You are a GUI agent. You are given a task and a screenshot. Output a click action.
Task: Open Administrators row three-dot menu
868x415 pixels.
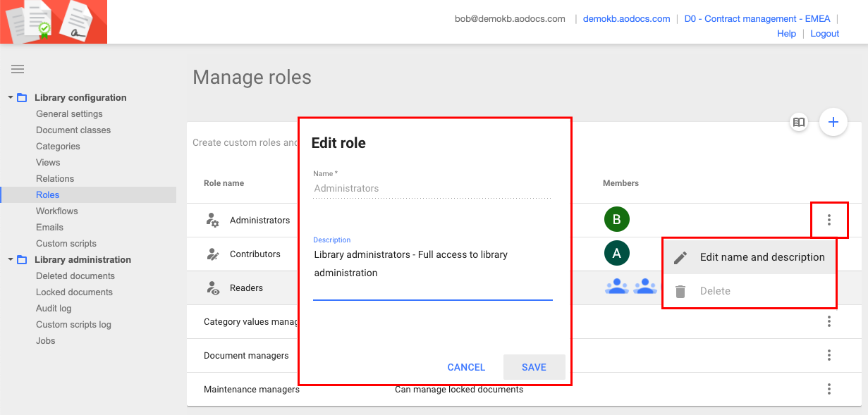829,220
